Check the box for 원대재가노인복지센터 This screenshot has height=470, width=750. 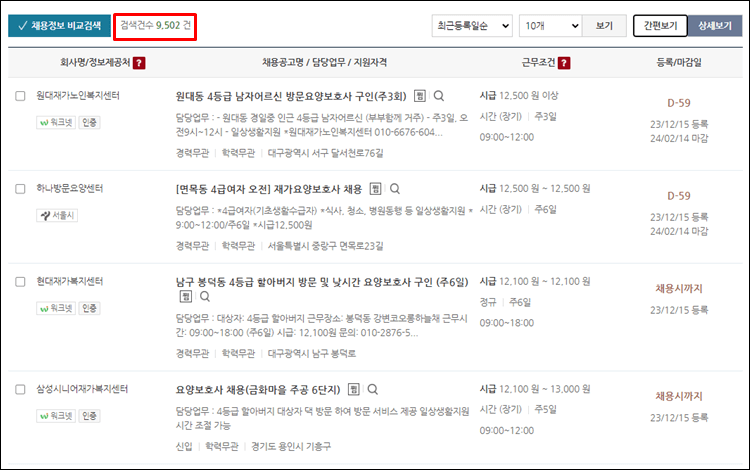pyautogui.click(x=20, y=97)
